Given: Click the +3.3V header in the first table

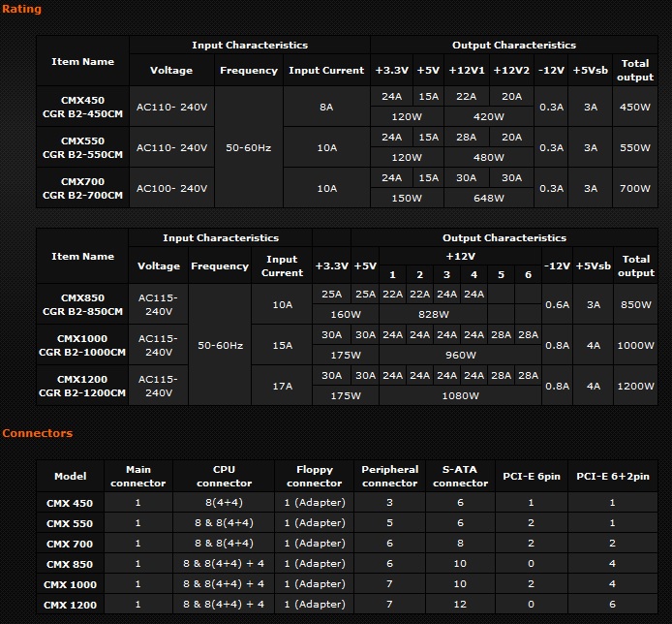Looking at the screenshot, I should click(392, 71).
